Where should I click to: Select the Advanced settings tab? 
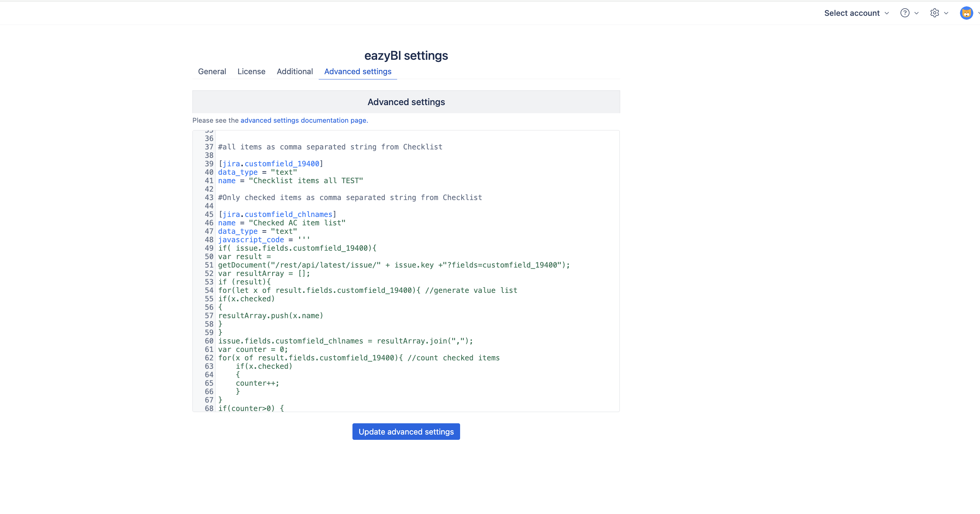point(357,71)
